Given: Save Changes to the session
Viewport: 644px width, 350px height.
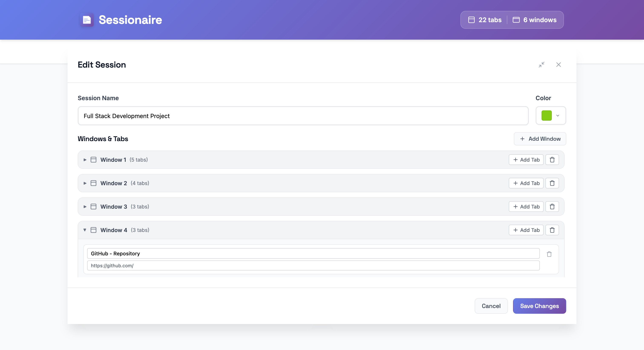Looking at the screenshot, I should tap(539, 306).
